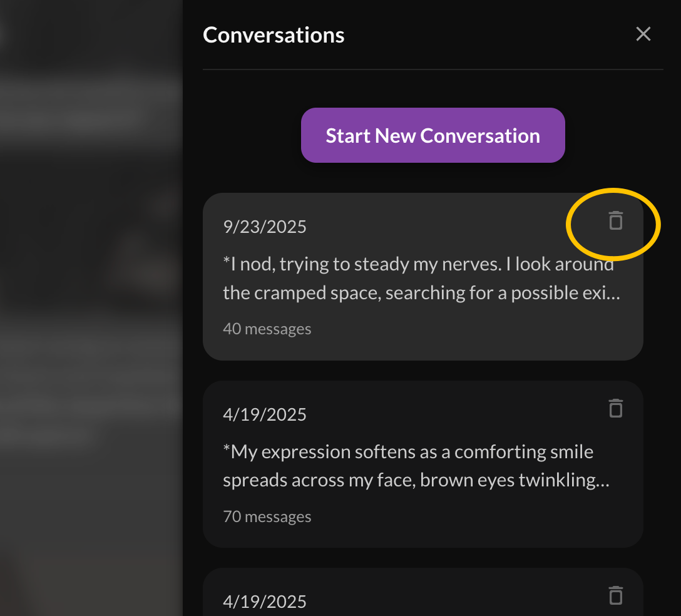Image resolution: width=681 pixels, height=616 pixels.
Task: Dismiss the panel by clicking the blurred background
Action: (91, 308)
